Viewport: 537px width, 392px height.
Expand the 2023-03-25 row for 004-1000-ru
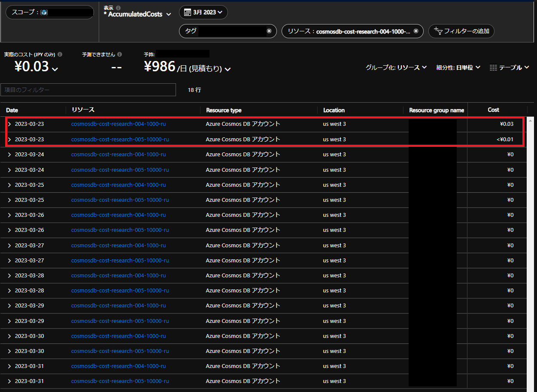(9, 185)
